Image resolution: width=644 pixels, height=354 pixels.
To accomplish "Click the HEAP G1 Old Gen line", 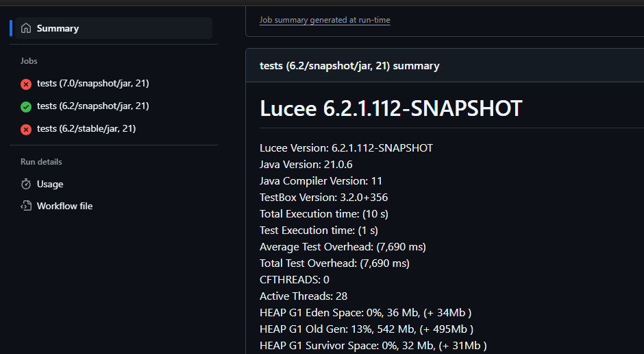I will 367,329.
